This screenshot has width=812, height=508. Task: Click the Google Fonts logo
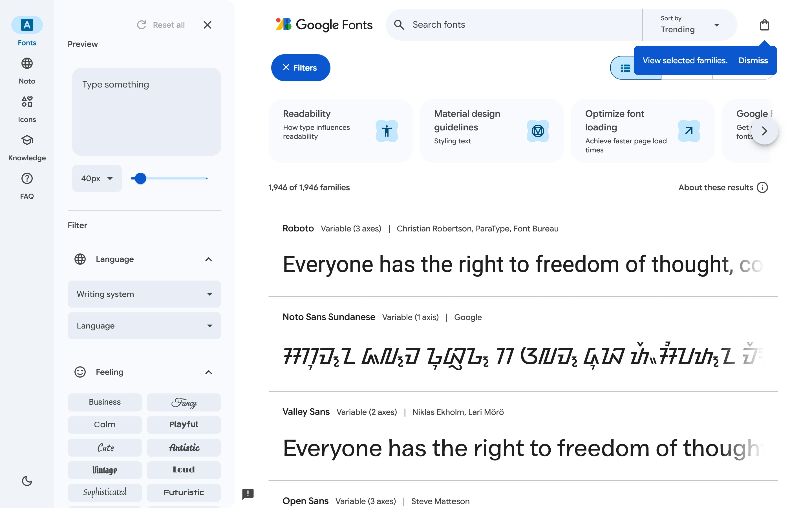click(x=324, y=25)
